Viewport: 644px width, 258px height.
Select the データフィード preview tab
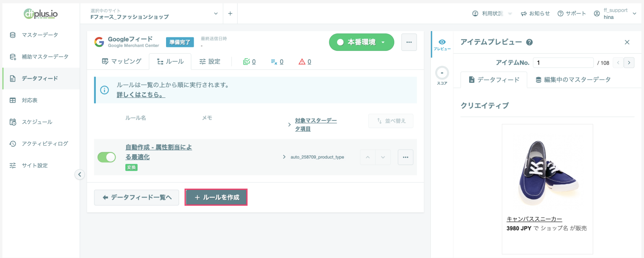[494, 79]
